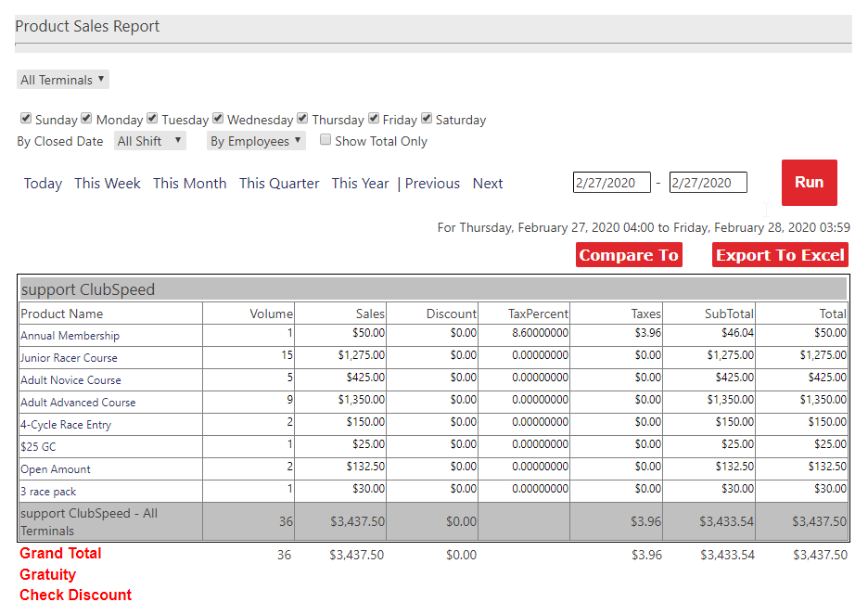
Task: Click Annual Membership tax percent 8.60000000
Action: [x=541, y=333]
